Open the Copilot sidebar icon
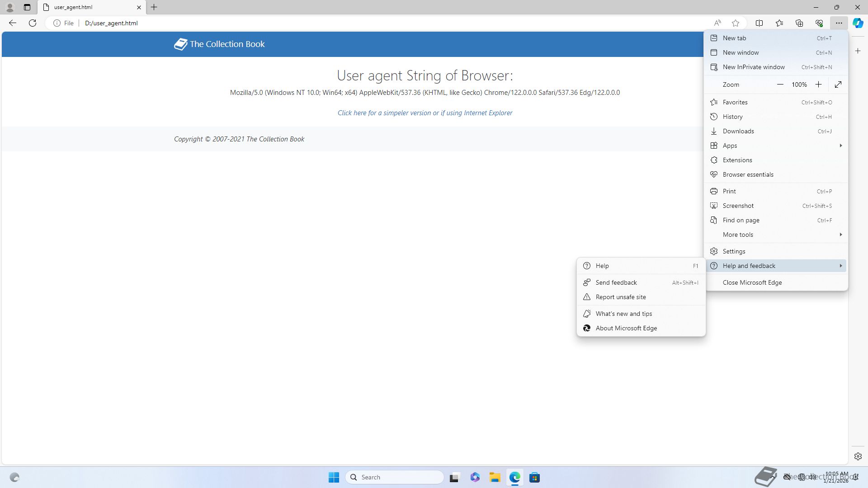Screen dimensions: 868x488 tap(858, 23)
